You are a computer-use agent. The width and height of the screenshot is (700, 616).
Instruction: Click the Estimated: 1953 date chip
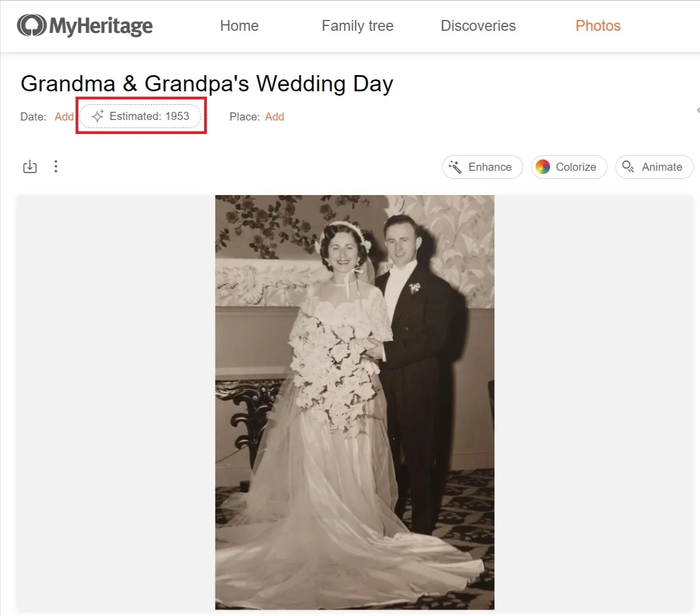coord(140,116)
